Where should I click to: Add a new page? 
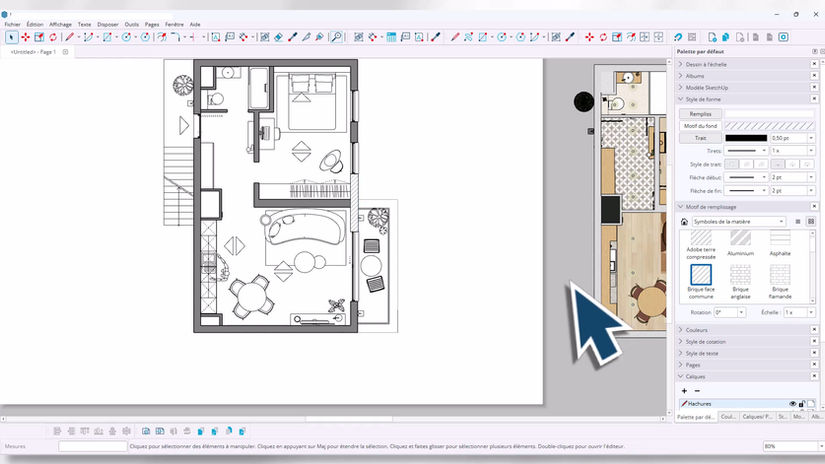(x=712, y=37)
